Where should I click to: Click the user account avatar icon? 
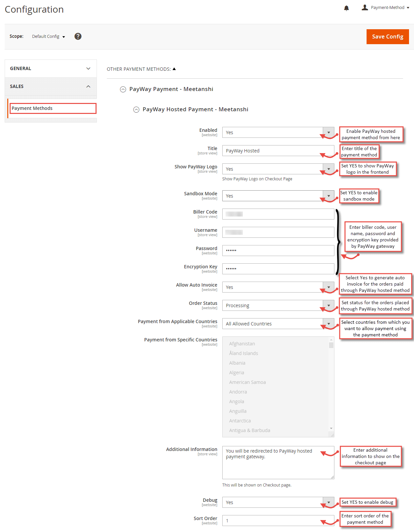point(365,7)
